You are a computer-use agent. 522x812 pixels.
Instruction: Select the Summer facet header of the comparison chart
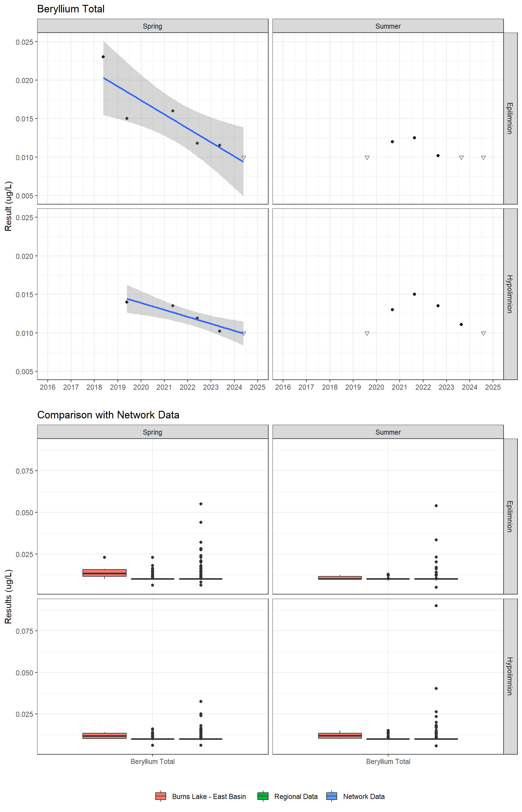click(388, 432)
